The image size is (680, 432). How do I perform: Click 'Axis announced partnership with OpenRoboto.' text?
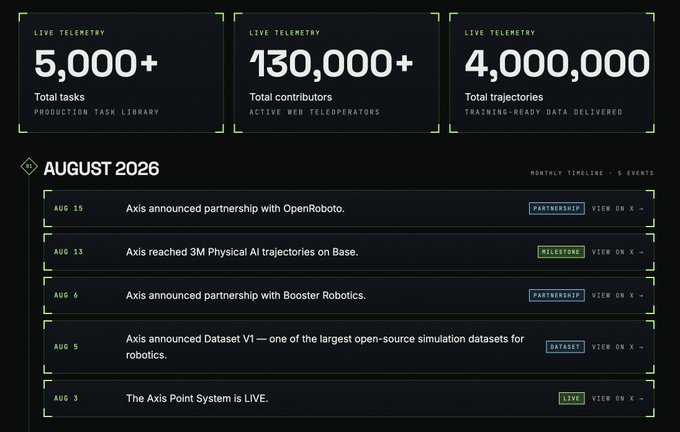(235, 209)
